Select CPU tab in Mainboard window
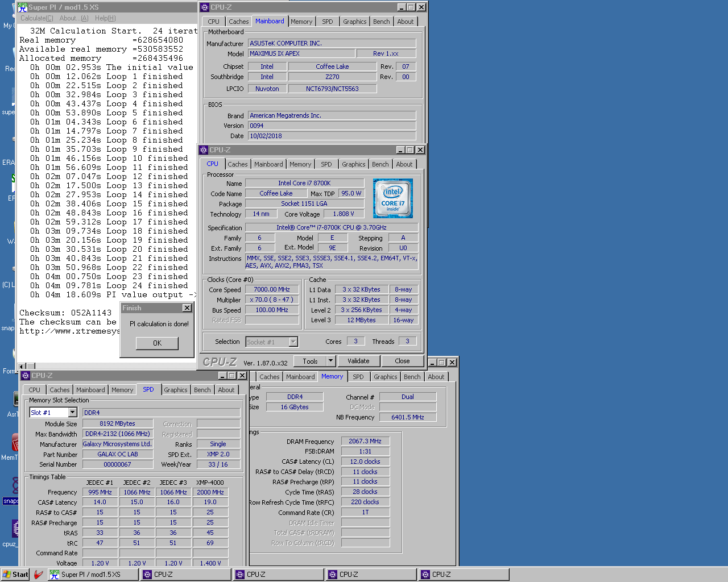Image resolution: width=728 pixels, height=582 pixels. pos(214,22)
